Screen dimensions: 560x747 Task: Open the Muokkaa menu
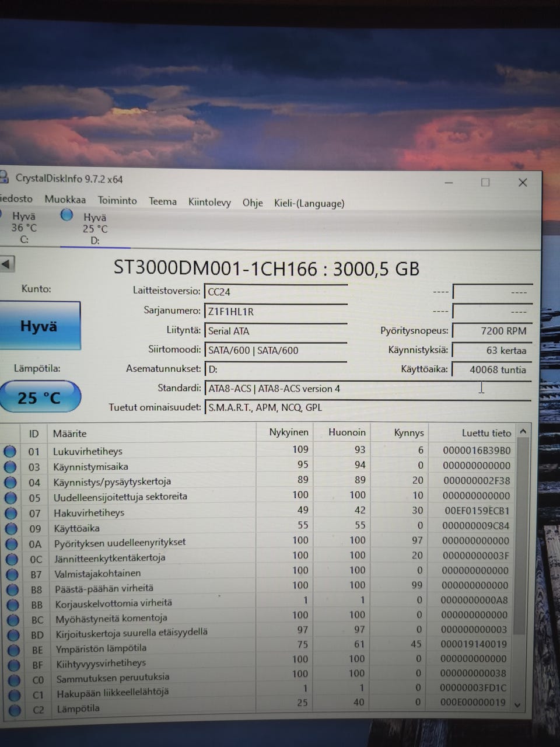[65, 200]
